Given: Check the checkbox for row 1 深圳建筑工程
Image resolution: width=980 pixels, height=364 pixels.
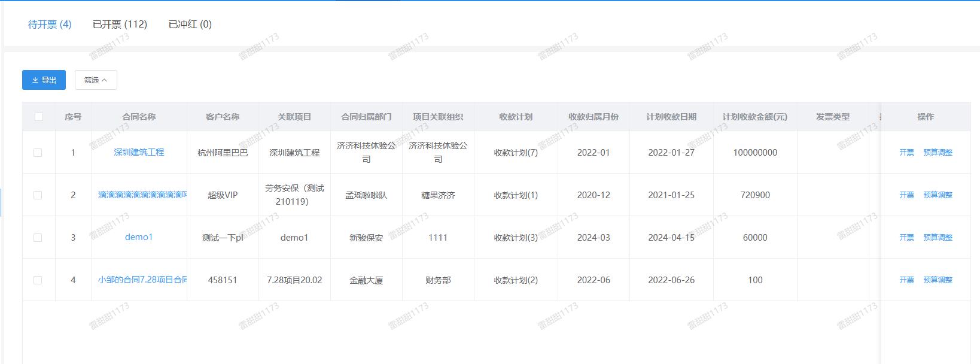Looking at the screenshot, I should [38, 153].
